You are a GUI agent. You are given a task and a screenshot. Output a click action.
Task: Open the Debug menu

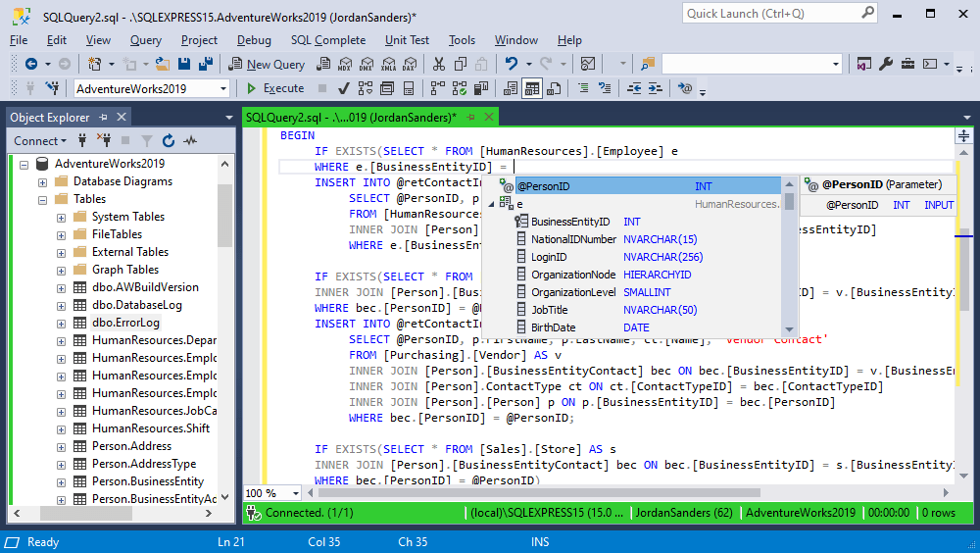pos(254,40)
